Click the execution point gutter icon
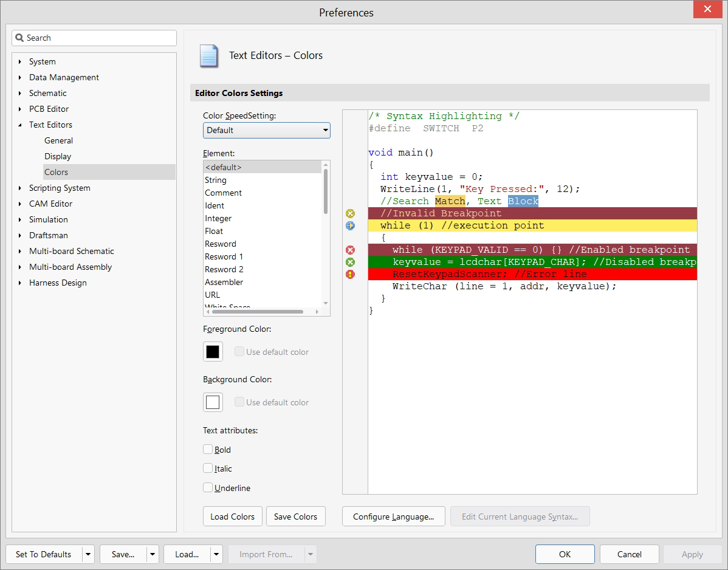Image resolution: width=728 pixels, height=570 pixels. (351, 225)
